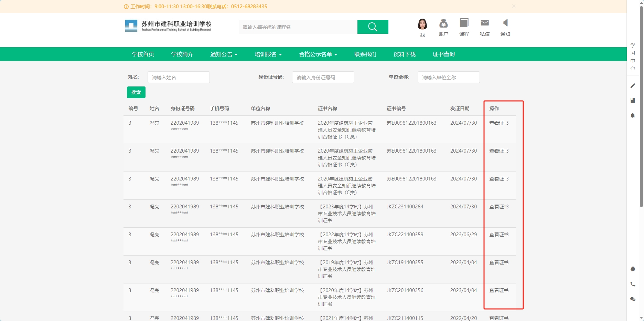Click the QQ penguin icon in sidebar

(x=633, y=269)
